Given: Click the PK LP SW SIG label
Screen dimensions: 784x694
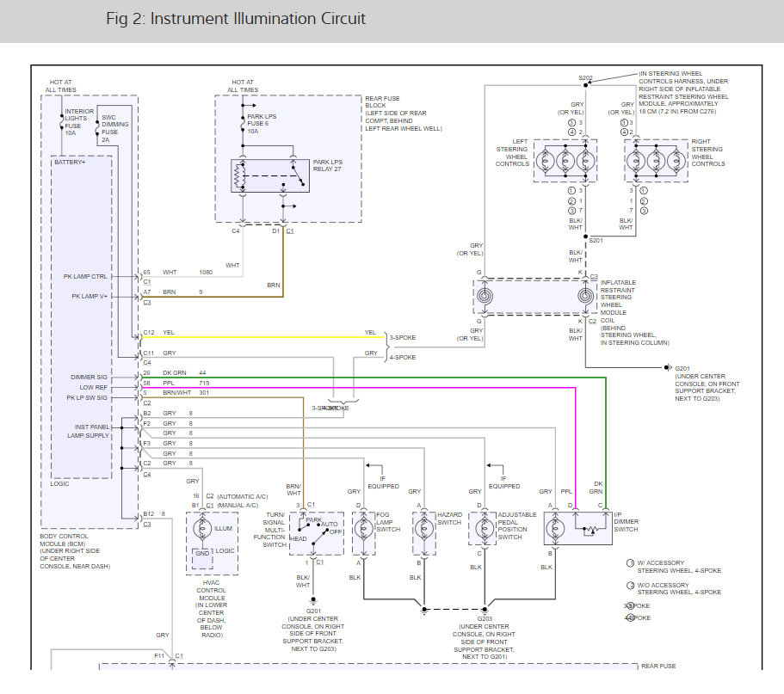Looking at the screenshot, I should [x=87, y=397].
